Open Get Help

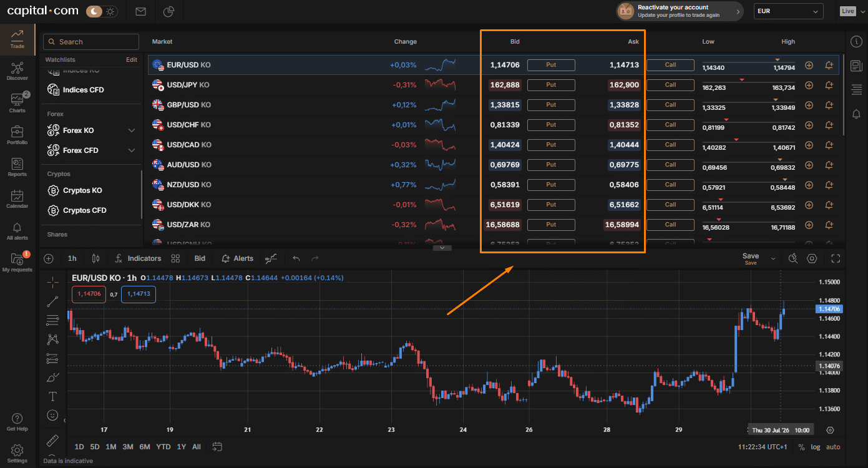click(x=17, y=422)
